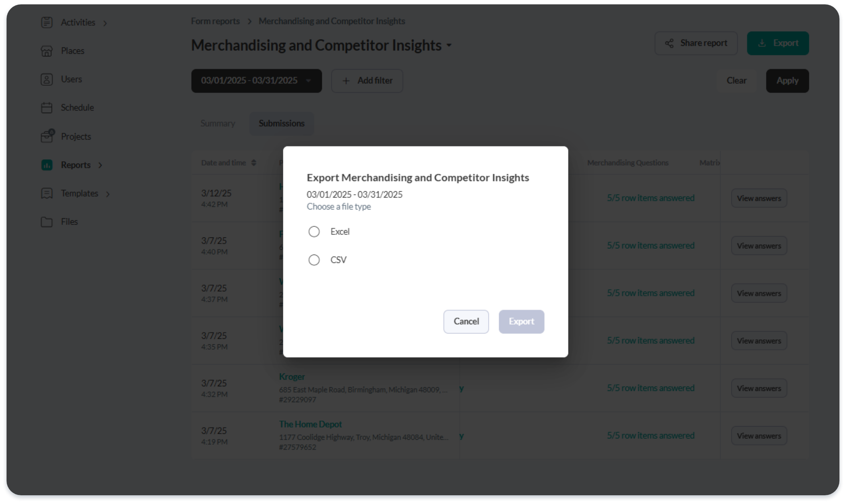Open the report title dropdown arrow

pos(449,45)
